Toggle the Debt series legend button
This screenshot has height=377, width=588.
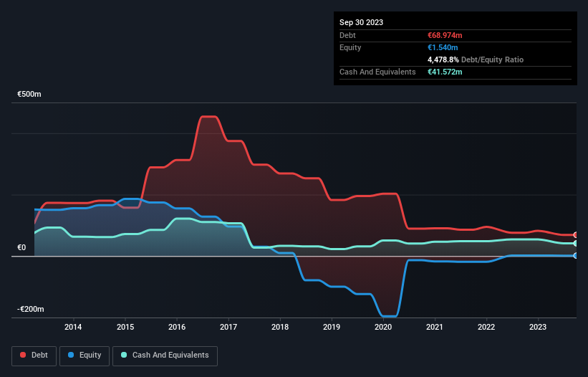(34, 355)
